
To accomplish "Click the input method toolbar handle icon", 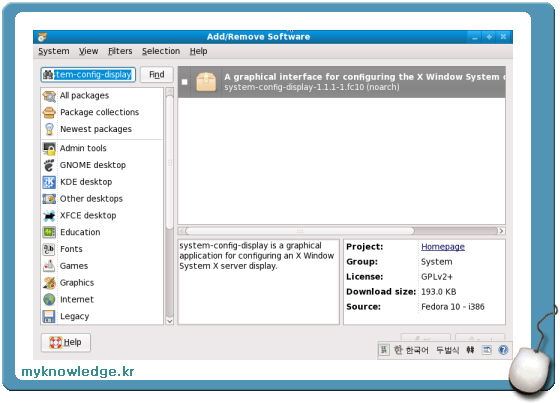I will tap(384, 350).
